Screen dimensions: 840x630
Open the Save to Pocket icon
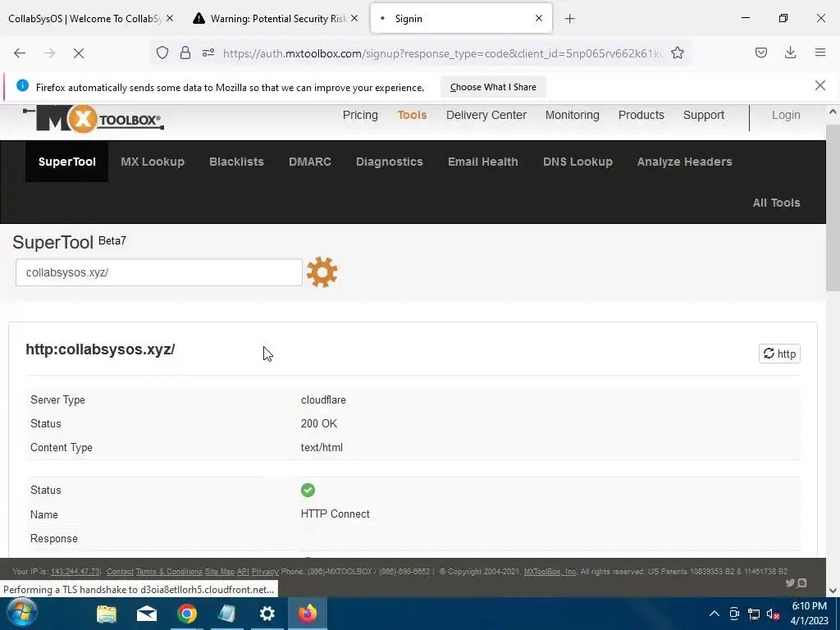click(760, 52)
